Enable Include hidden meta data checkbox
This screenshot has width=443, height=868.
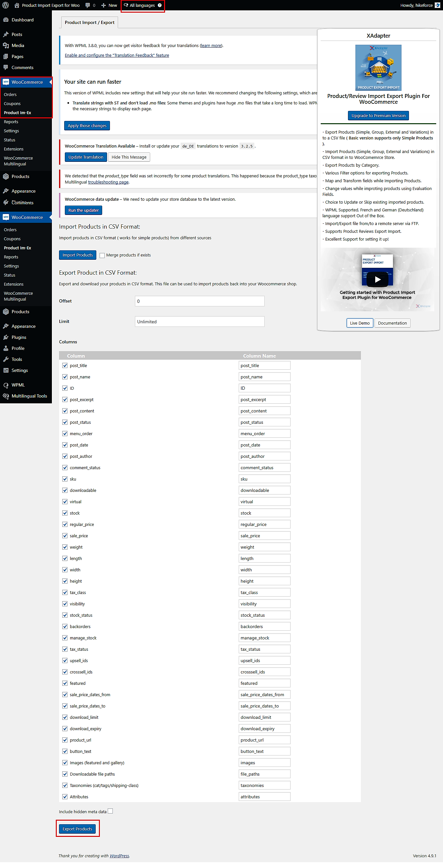pos(110,811)
